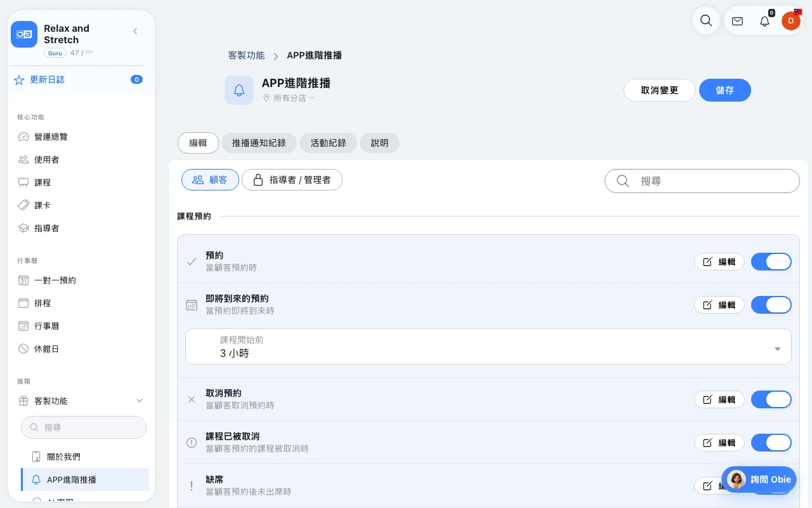812x508 pixels.
Task: Disable the 取消預約 notification switch
Action: coord(771,399)
